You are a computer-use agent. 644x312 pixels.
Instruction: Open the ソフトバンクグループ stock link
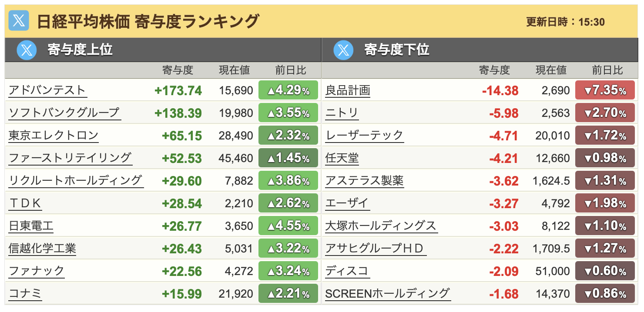tap(64, 113)
